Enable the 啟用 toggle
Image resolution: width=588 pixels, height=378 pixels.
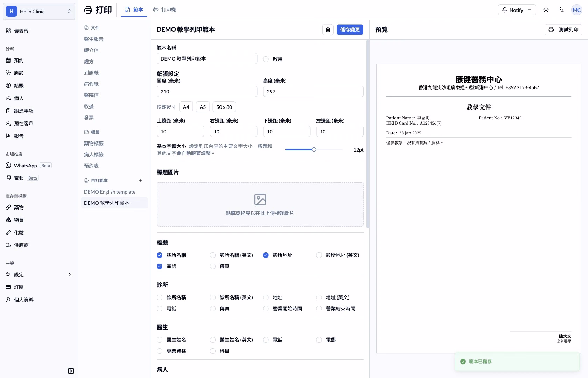266,59
